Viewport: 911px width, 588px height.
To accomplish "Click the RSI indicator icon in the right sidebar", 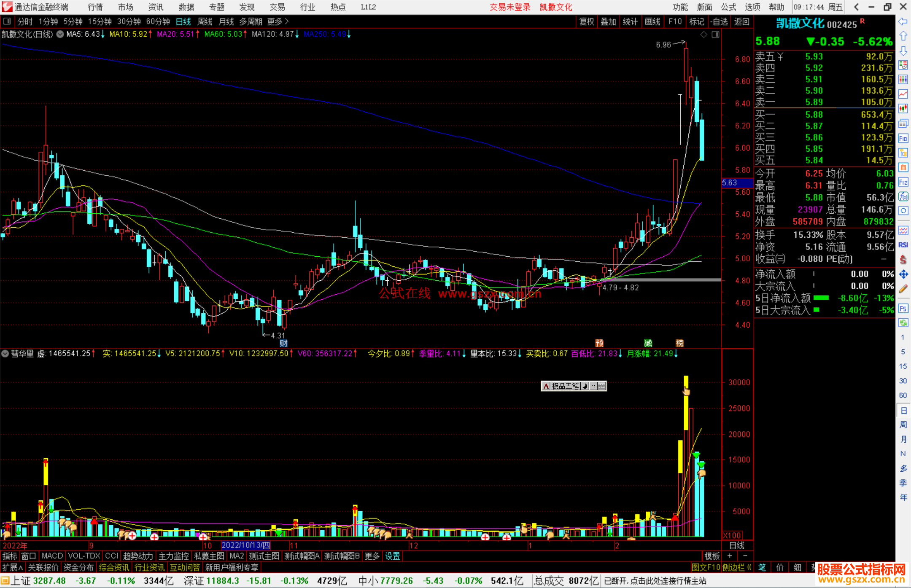I will [903, 245].
